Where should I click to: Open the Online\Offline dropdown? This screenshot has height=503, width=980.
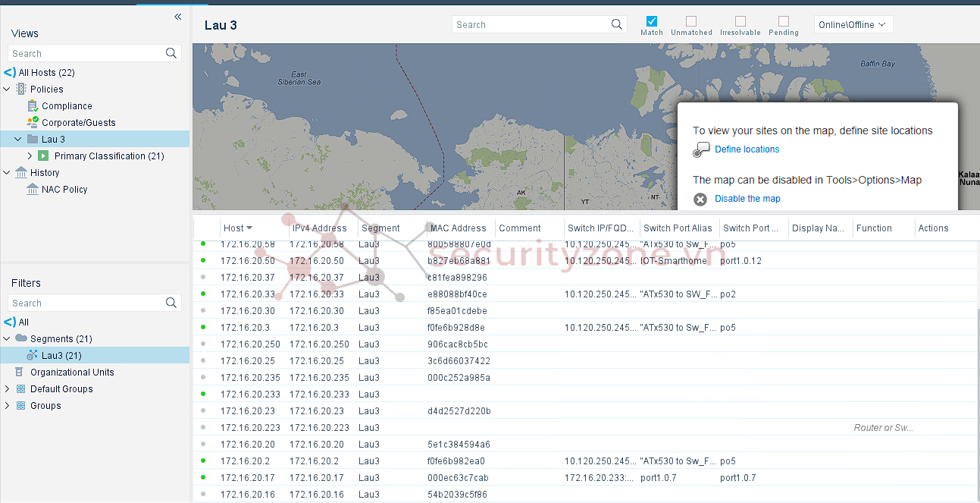coord(853,25)
